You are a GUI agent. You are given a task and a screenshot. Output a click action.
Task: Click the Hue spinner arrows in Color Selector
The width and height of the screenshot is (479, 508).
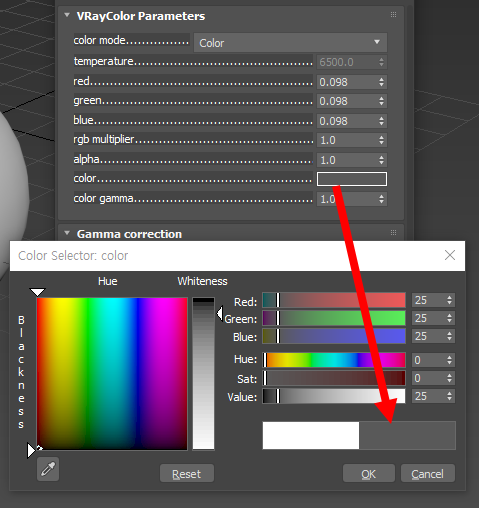[450, 360]
